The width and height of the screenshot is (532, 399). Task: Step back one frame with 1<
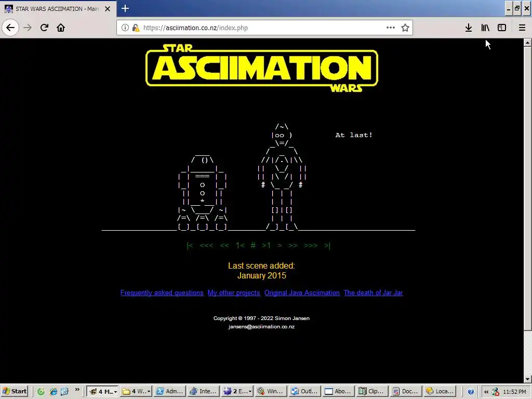click(240, 245)
